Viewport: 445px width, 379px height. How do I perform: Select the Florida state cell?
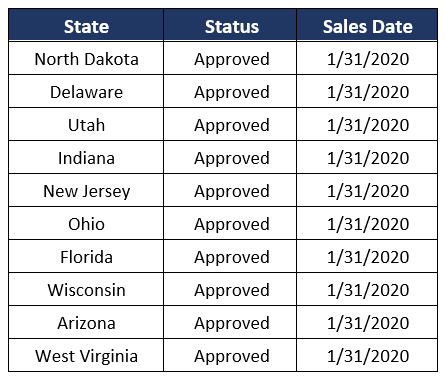coord(86,256)
